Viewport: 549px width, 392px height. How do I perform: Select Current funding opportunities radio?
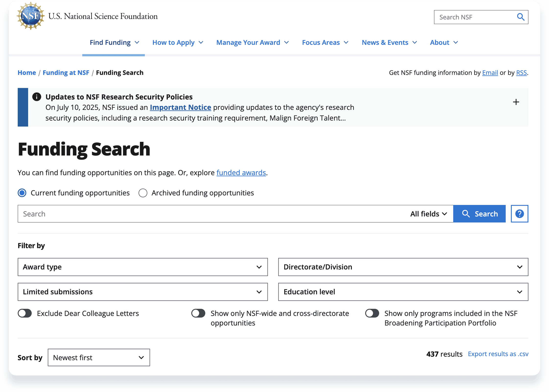point(22,193)
